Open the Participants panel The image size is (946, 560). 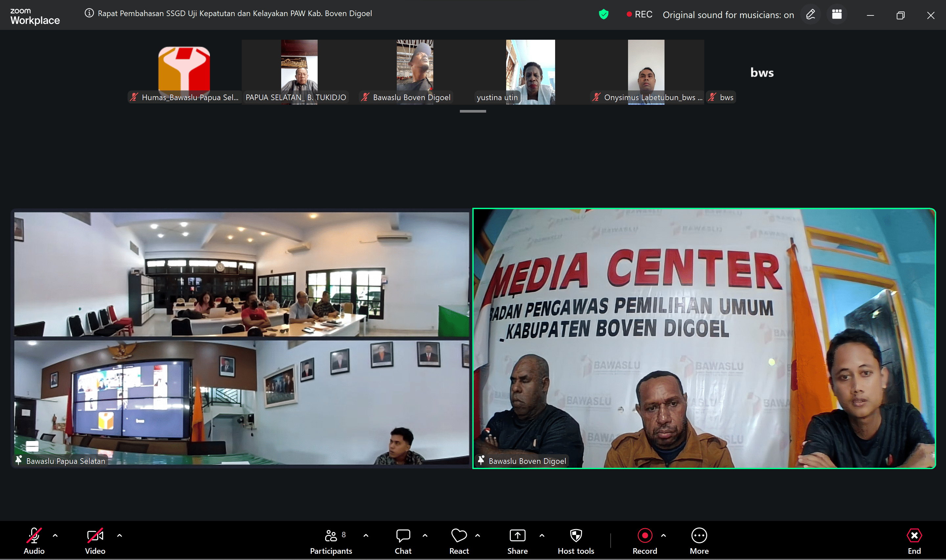[331, 541]
